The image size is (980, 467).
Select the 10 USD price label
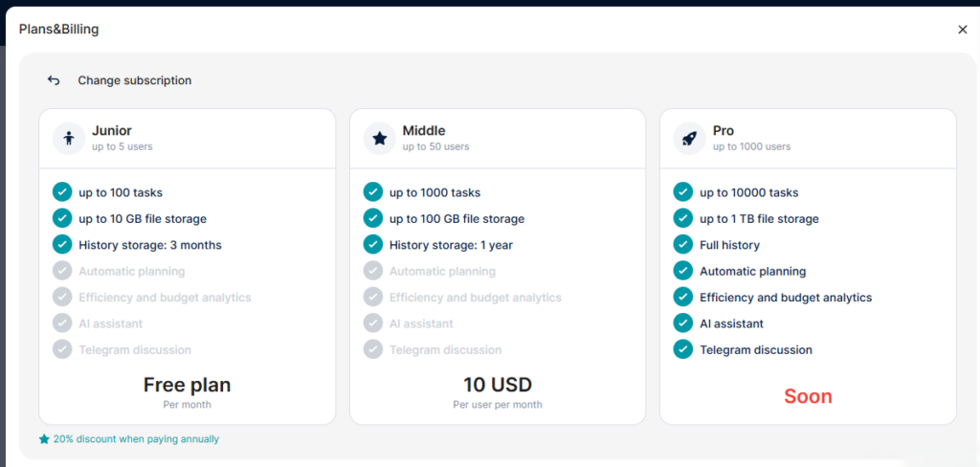point(498,385)
